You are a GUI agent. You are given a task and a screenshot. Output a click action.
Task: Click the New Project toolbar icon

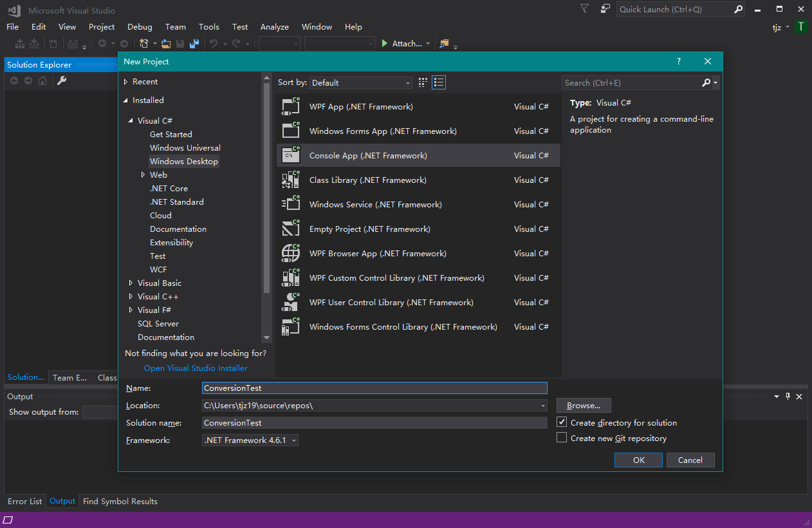tap(145, 44)
